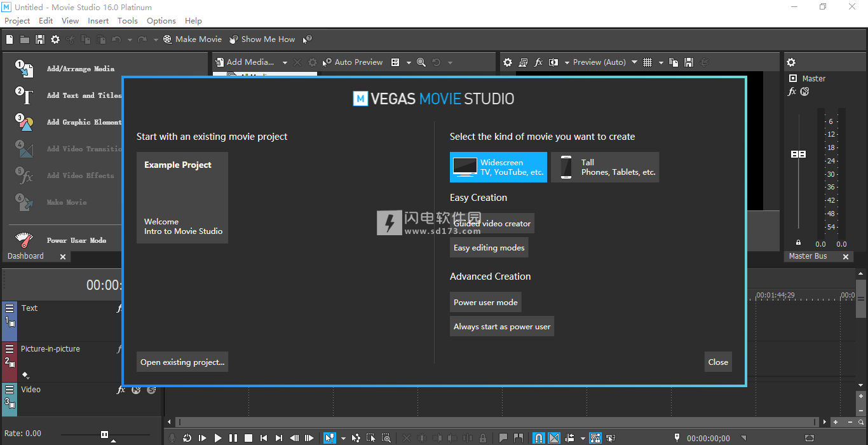
Task: Open the Tools menu
Action: tap(128, 20)
